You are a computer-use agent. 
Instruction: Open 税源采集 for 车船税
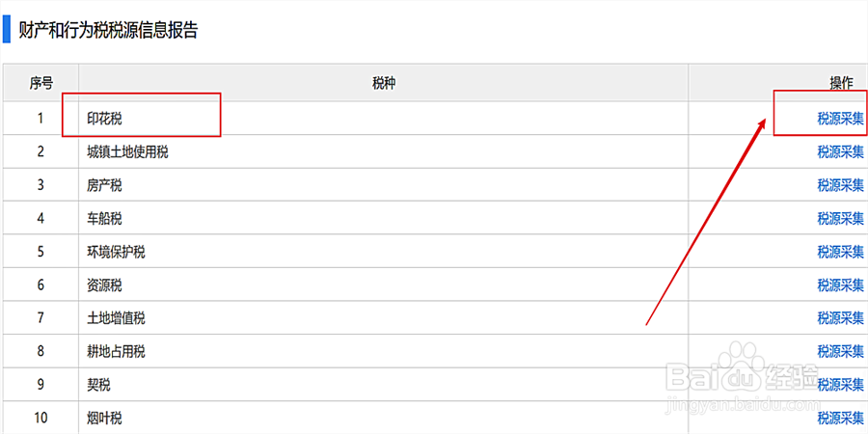coord(840,219)
